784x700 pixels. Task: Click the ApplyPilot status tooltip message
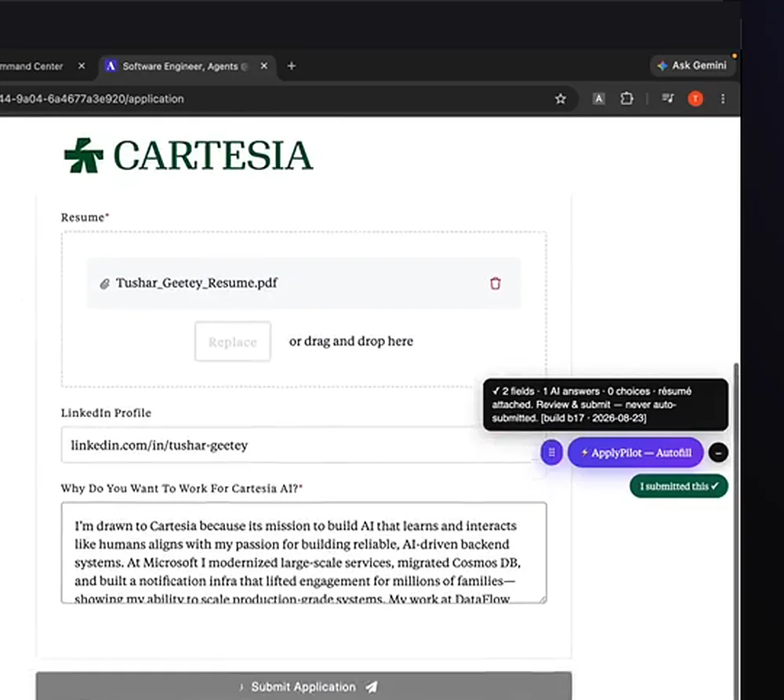tap(605, 404)
